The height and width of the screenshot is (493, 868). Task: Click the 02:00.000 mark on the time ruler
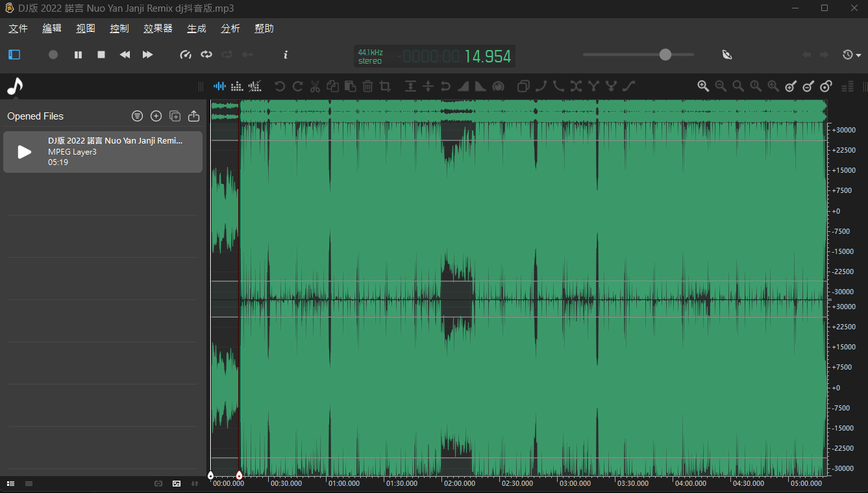[460, 483]
